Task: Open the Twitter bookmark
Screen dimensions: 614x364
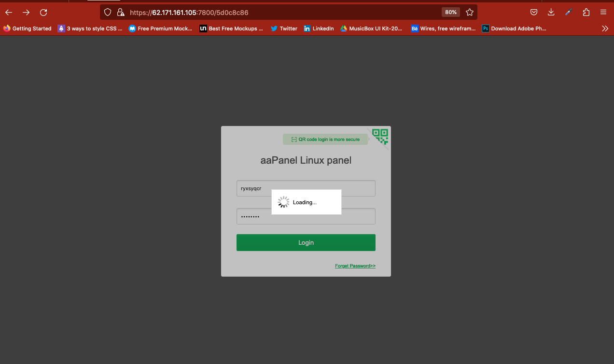Action: 284,28
